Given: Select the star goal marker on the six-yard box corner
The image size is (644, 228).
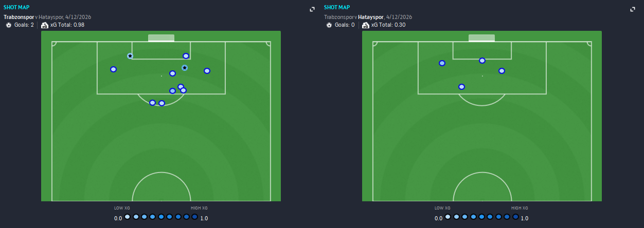Looking at the screenshot, I should pyautogui.click(x=130, y=56).
